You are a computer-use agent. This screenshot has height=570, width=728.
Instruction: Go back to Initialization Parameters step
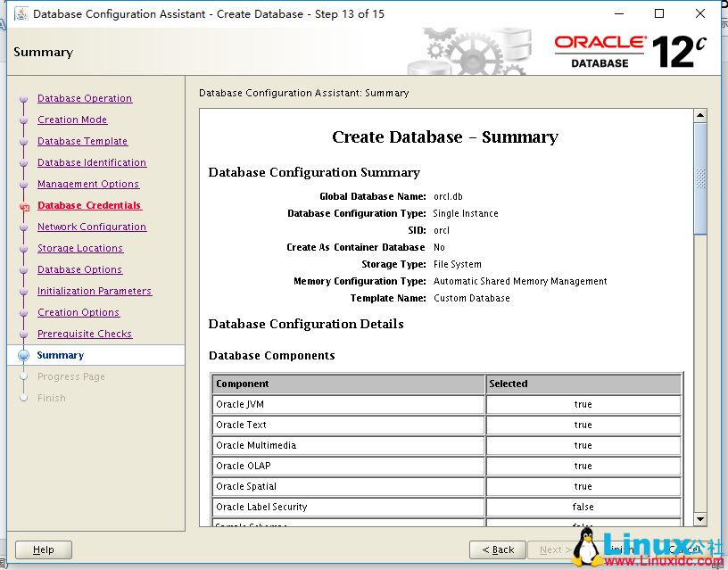pyautogui.click(x=94, y=291)
